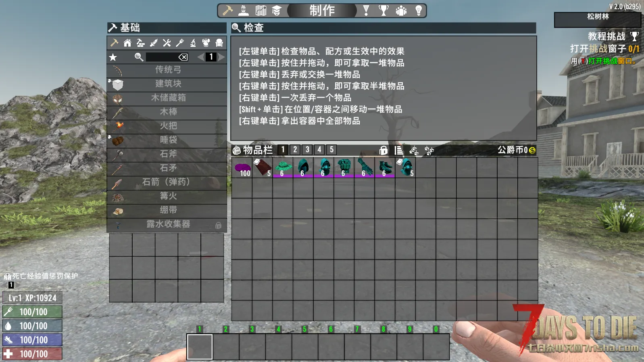Select the 传统弓 recipe
644x362 pixels.
pos(167,70)
